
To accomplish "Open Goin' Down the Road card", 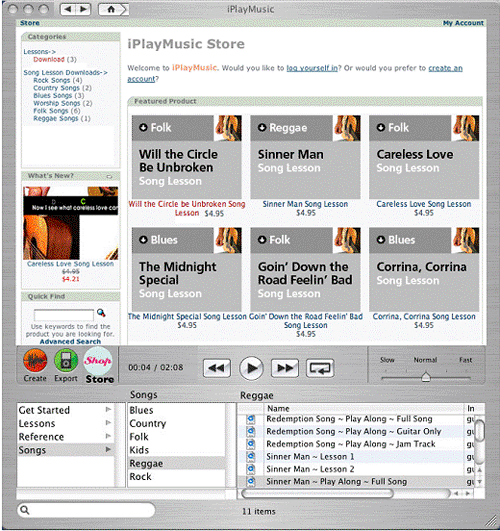I will tap(305, 270).
